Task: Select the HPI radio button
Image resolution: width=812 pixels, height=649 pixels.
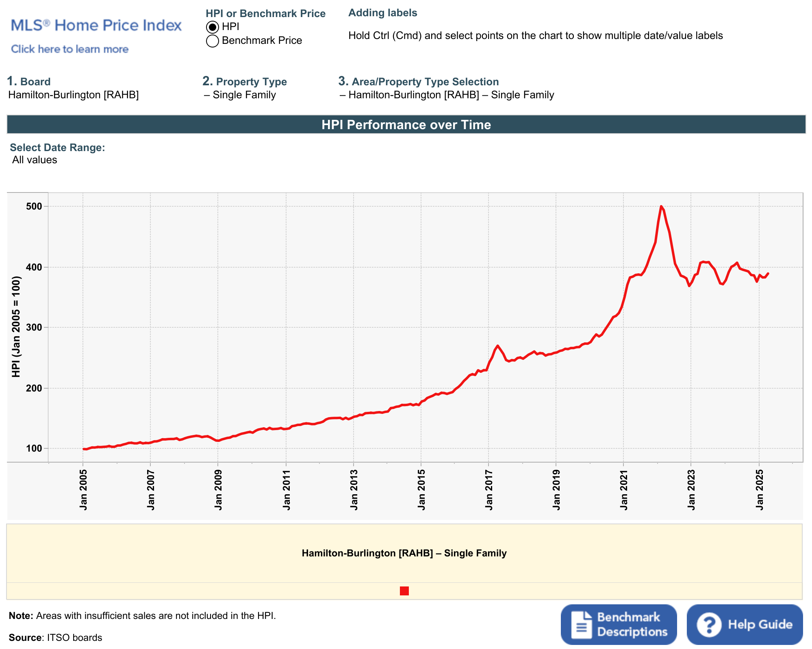Action: (212, 27)
